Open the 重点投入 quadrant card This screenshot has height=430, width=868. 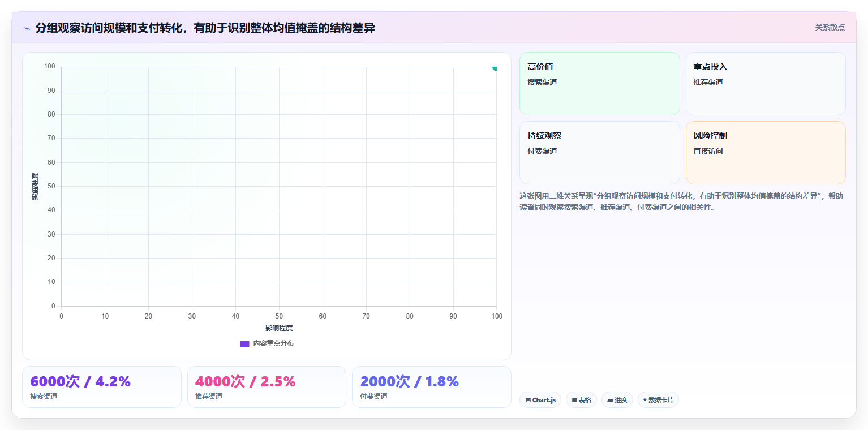coord(766,84)
